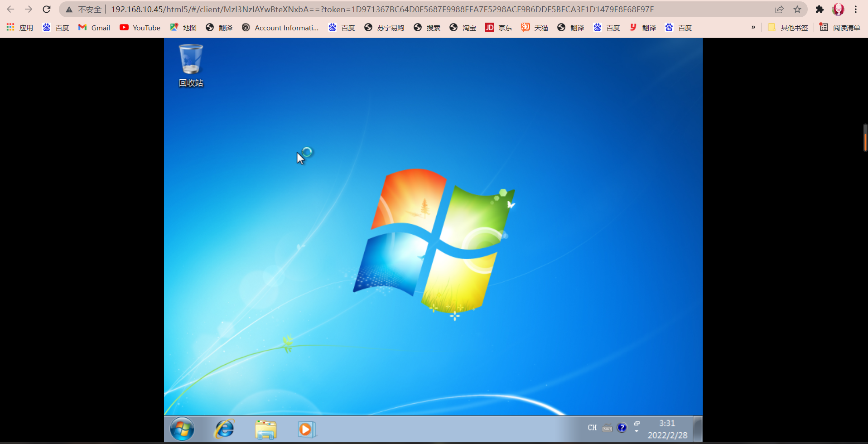Open the 百度 bookmark before 苏宁易购

[x=342, y=28]
